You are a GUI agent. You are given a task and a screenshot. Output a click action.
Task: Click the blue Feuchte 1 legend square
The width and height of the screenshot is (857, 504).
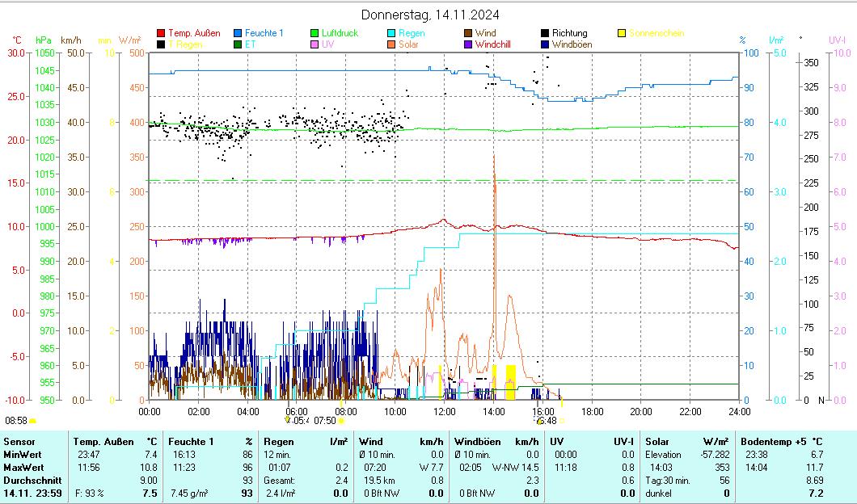(x=238, y=34)
